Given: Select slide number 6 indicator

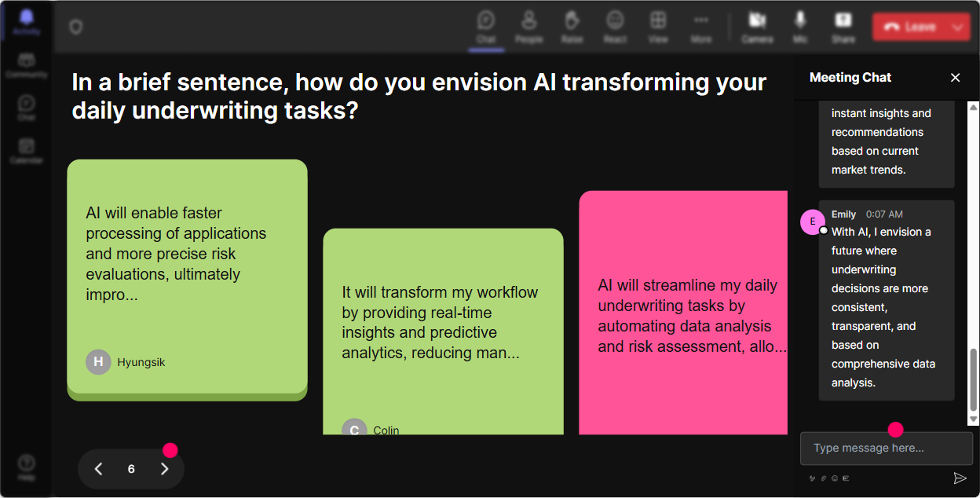Looking at the screenshot, I should coord(131,469).
